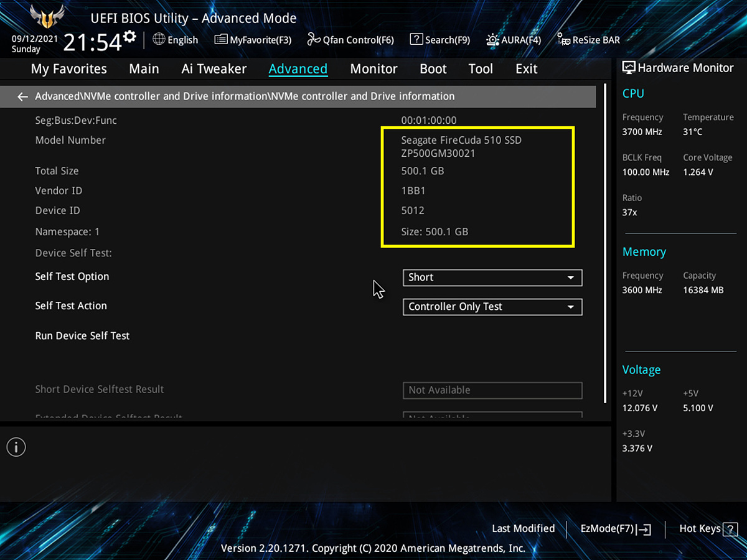Click the back arrow in the breadcrumb bar
The height and width of the screenshot is (560, 747).
pyautogui.click(x=23, y=96)
